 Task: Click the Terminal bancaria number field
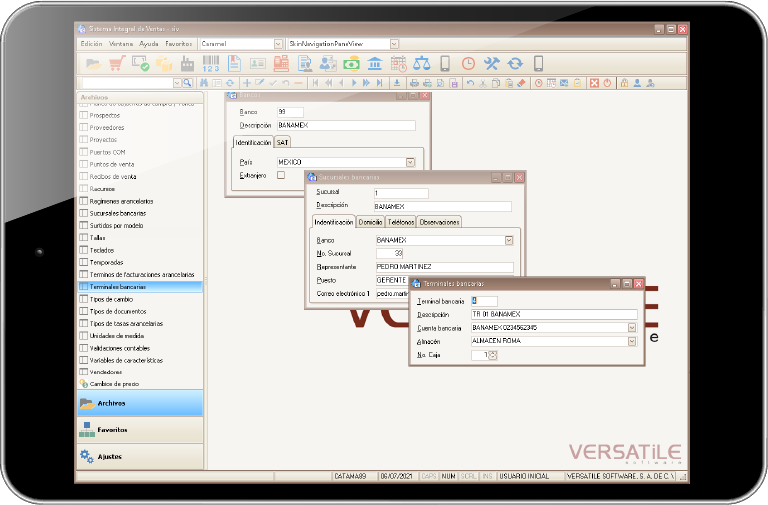point(484,301)
